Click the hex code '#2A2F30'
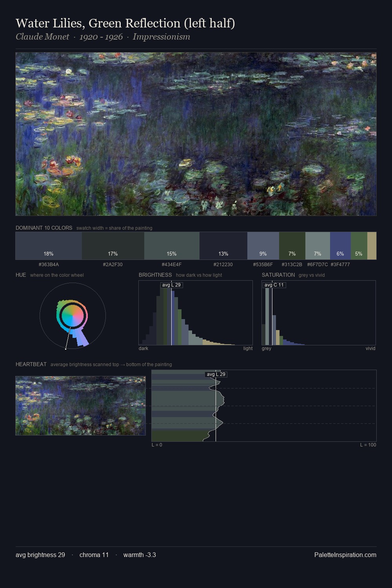The width and height of the screenshot is (392, 588). coord(113,265)
